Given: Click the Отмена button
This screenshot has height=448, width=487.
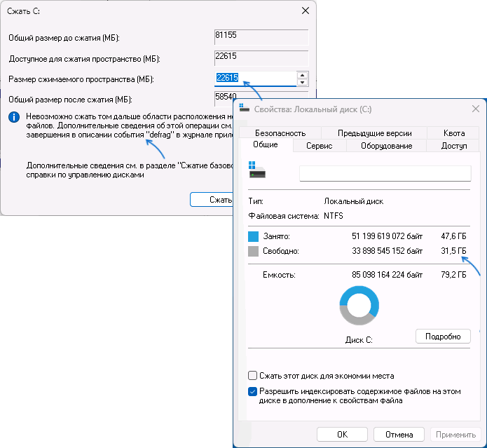Looking at the screenshot, I should pos(399,435).
